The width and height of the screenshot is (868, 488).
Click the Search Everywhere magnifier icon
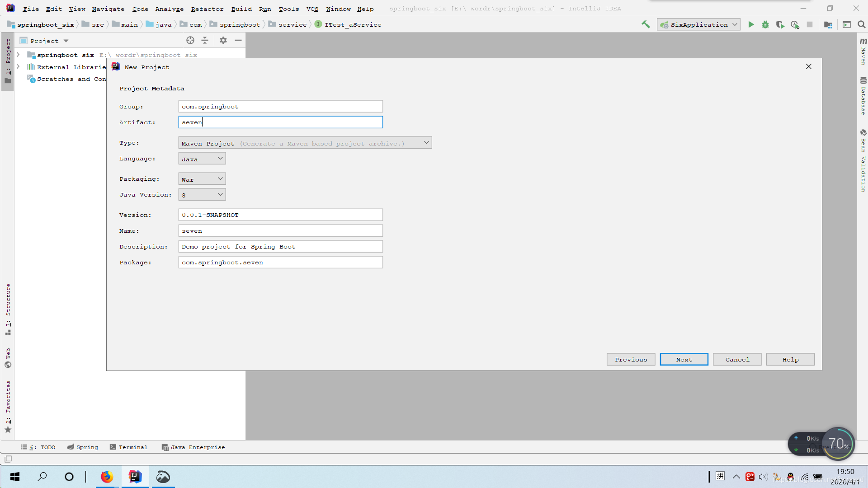click(x=862, y=24)
